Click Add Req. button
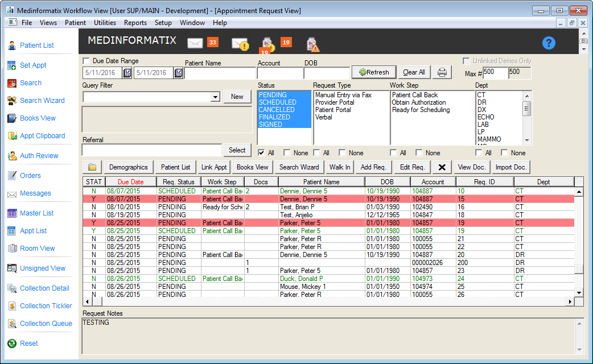Image resolution: width=593 pixels, height=364 pixels. [x=373, y=167]
